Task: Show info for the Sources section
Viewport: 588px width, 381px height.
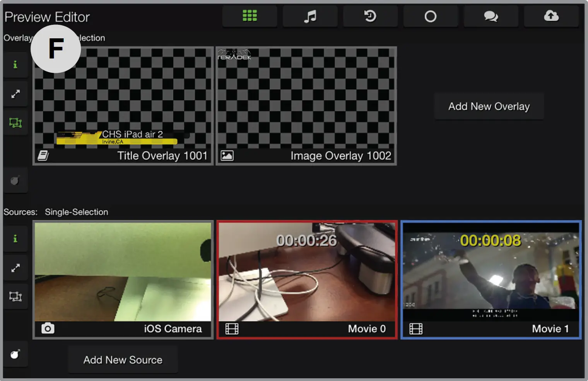Action: (x=15, y=239)
